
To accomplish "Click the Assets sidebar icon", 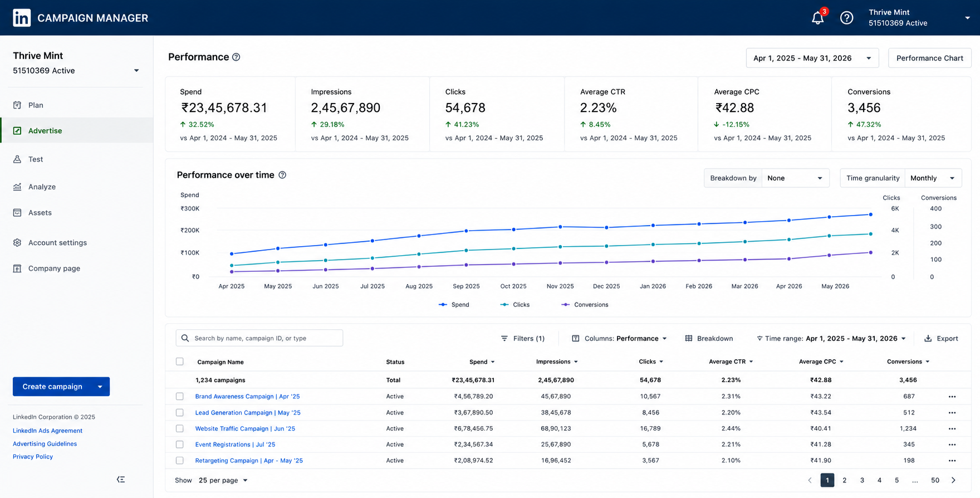I will coord(17,212).
